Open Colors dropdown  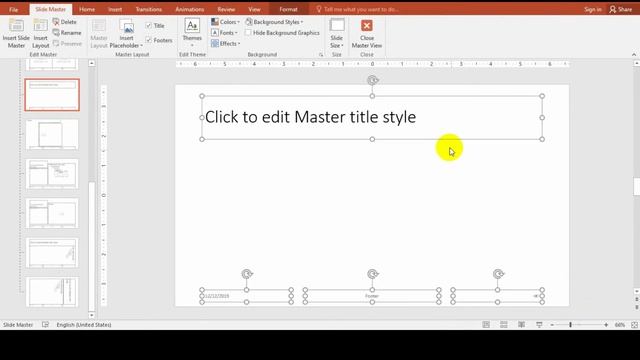(225, 22)
